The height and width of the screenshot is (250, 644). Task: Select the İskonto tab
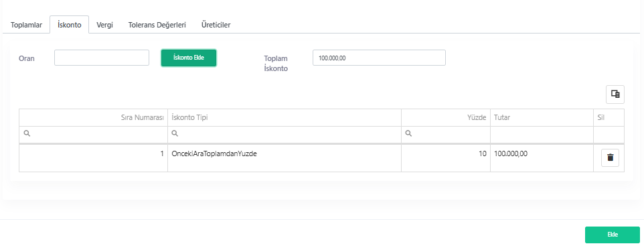(70, 25)
